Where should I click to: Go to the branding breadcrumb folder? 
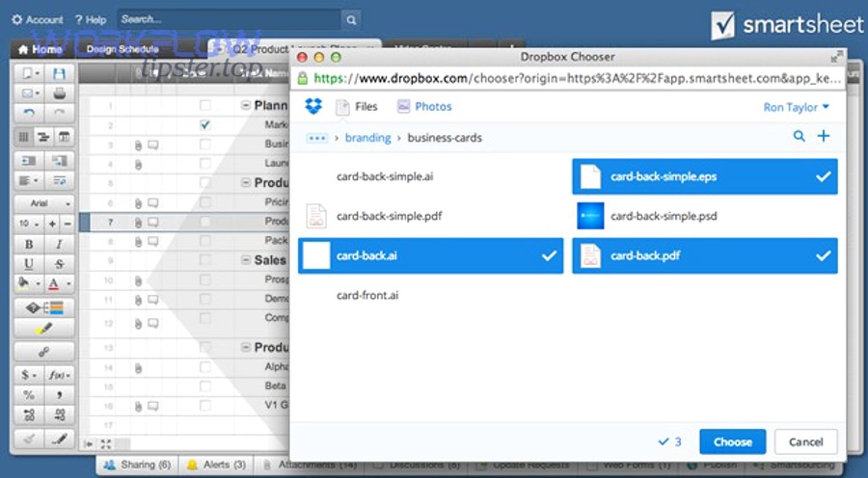367,138
